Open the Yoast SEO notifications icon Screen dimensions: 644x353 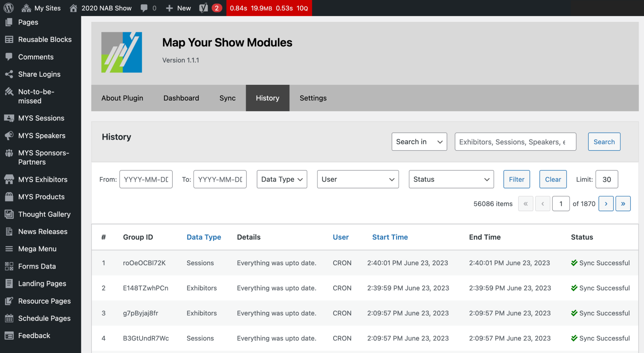204,8
